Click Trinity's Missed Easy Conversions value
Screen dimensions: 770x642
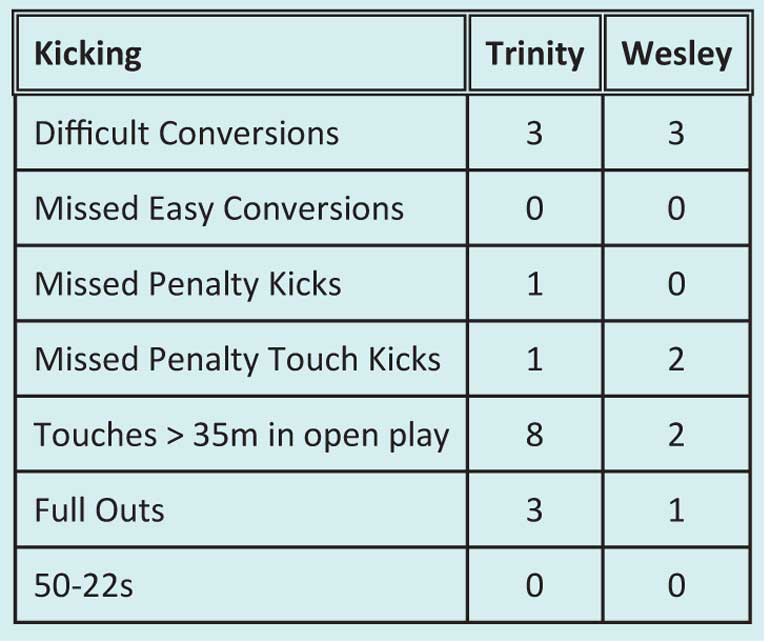pos(534,208)
